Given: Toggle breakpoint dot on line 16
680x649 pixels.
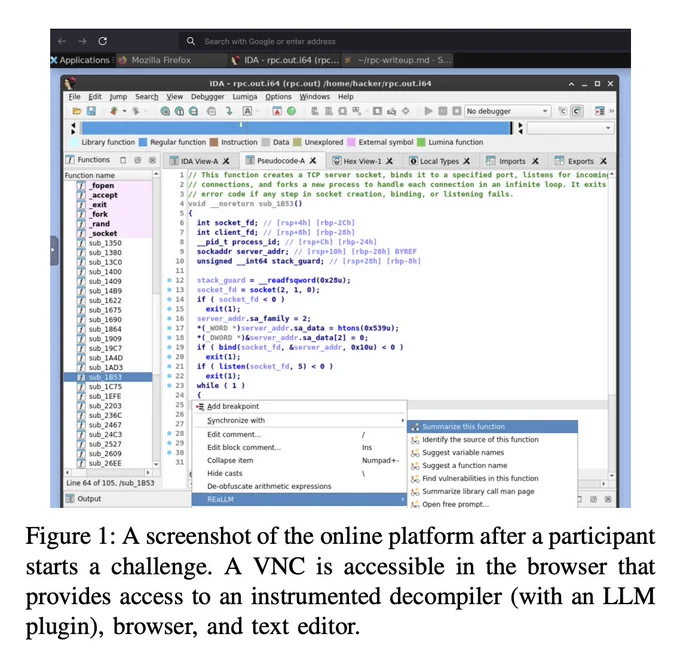Looking at the screenshot, I should (x=170, y=319).
